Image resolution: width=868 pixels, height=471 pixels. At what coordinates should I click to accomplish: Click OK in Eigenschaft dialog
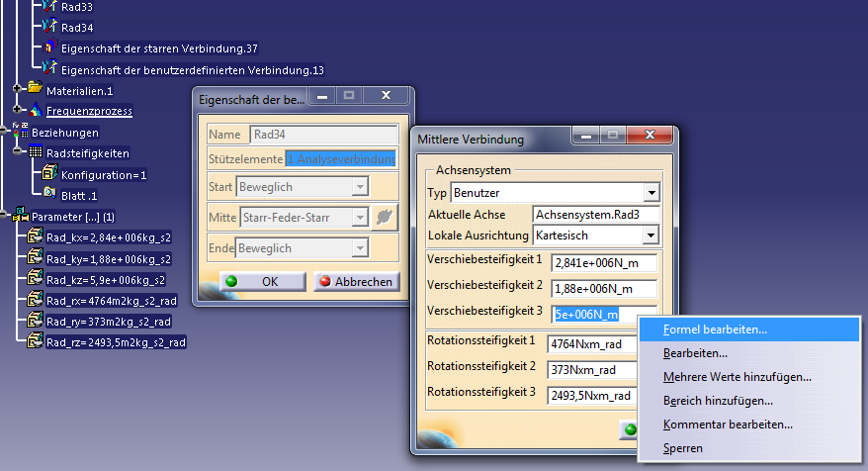(262, 281)
